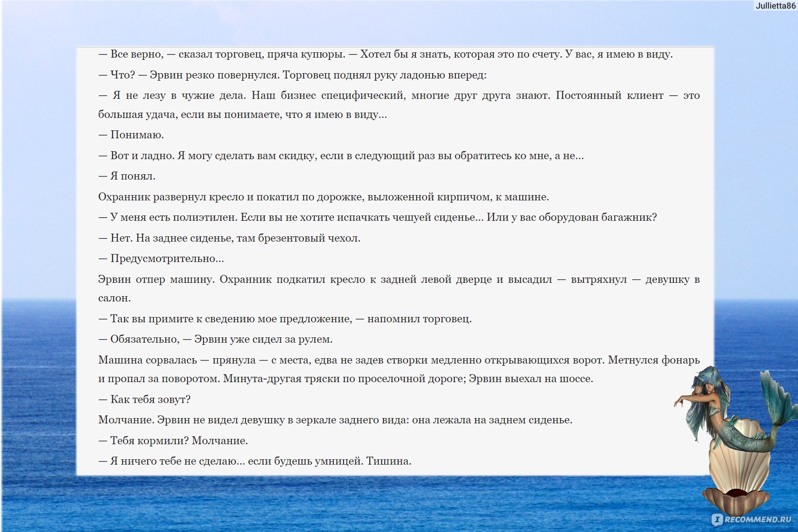Viewport: 798px width, 532px height.
Task: Click the line "— Понимаю."
Action: click(x=131, y=135)
